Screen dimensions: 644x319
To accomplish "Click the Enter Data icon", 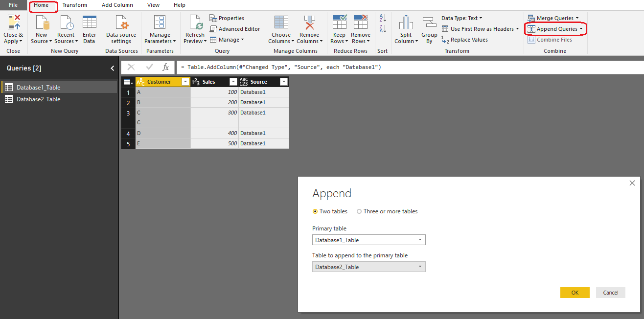I will coord(89,23).
